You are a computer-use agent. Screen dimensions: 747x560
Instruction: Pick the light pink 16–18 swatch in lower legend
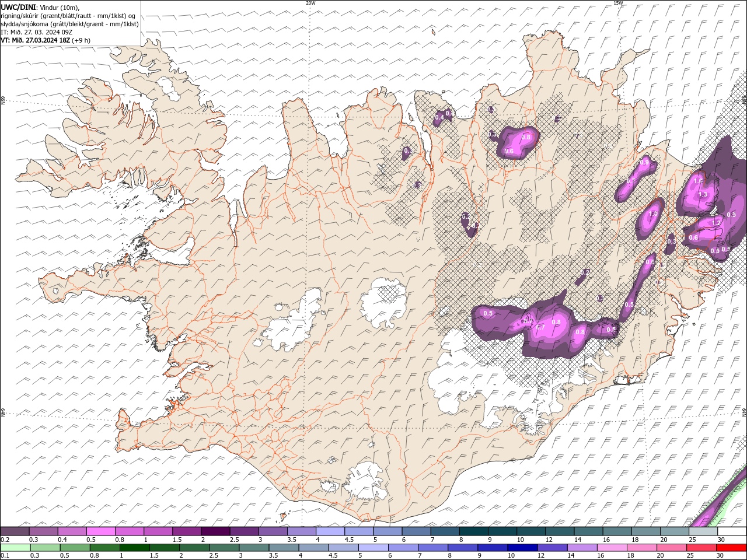612,548
